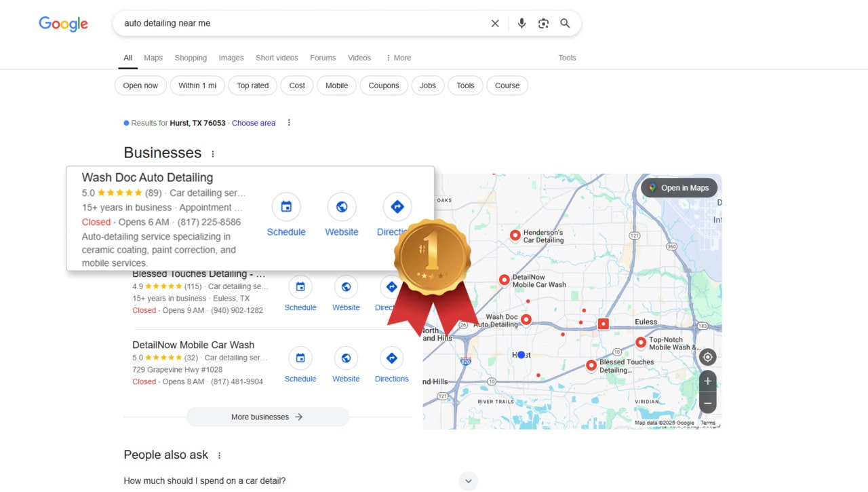Viewport: 868px width, 492px height.
Task: Switch to the Shopping tab
Action: [x=191, y=58]
